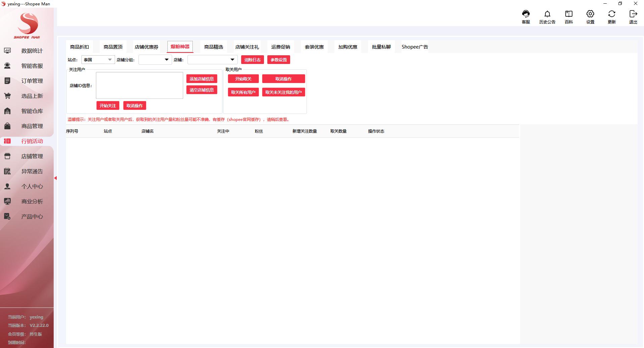Open 历史公告 bell notification icon

(x=547, y=14)
